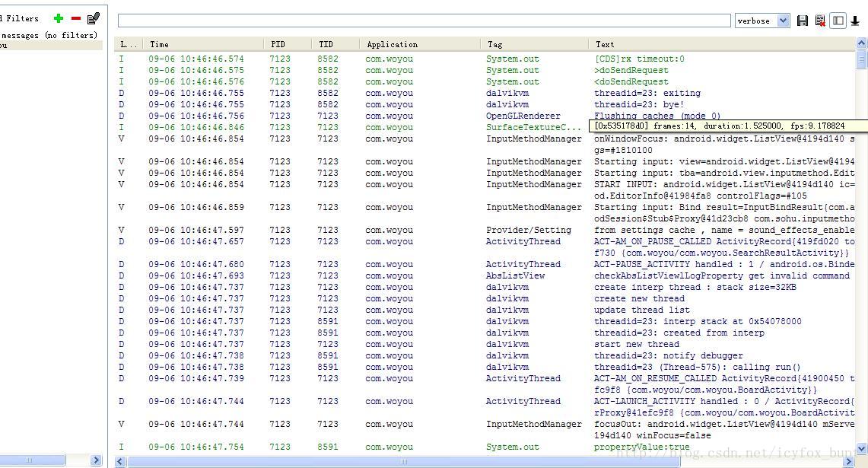868x468 pixels.
Task: Click the Tag column header
Action: click(534, 44)
